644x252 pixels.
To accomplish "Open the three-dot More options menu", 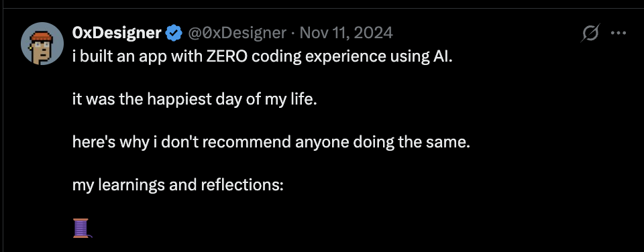I will tap(618, 34).
